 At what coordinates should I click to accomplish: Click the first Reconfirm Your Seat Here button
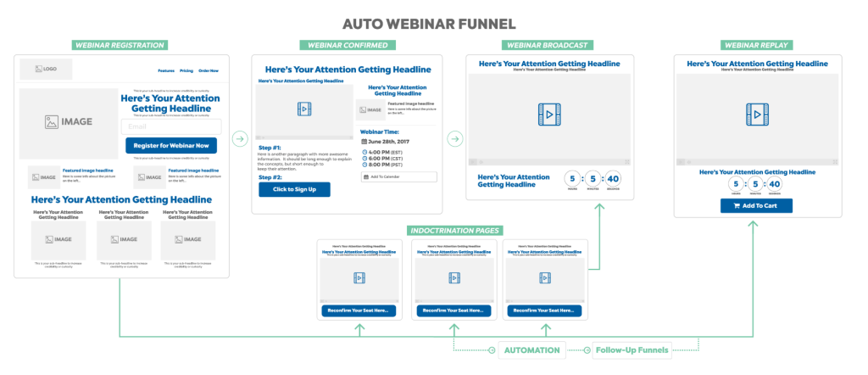359,311
